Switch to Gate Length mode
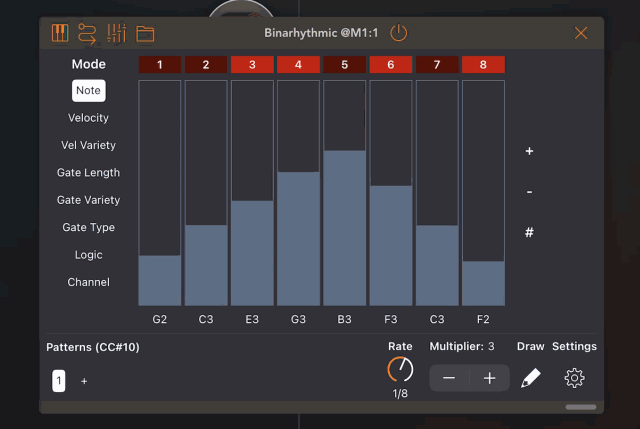The width and height of the screenshot is (640, 429). point(89,173)
